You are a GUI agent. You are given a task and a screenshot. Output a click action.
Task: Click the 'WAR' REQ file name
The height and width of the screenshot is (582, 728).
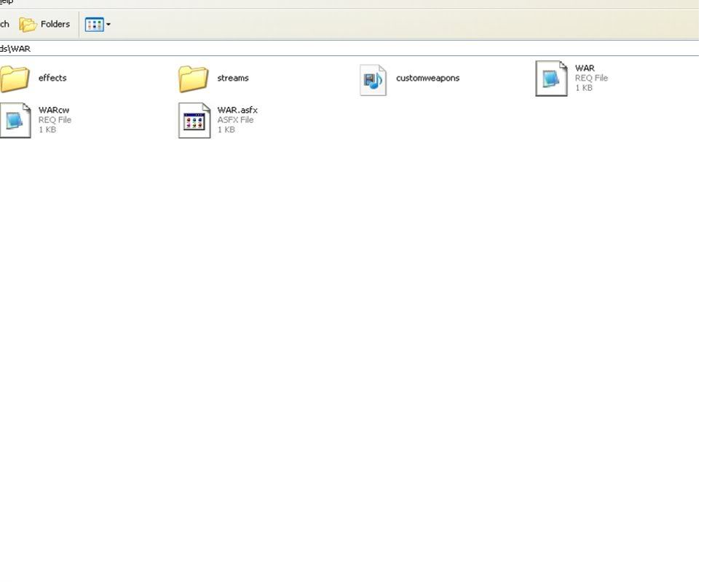coord(585,68)
